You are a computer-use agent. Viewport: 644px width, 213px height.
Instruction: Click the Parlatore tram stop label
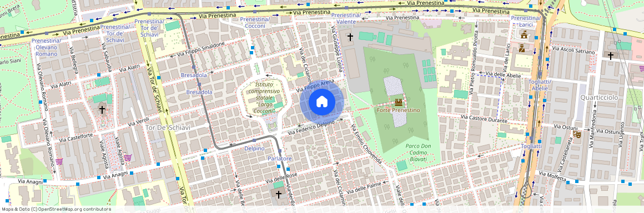point(279,159)
